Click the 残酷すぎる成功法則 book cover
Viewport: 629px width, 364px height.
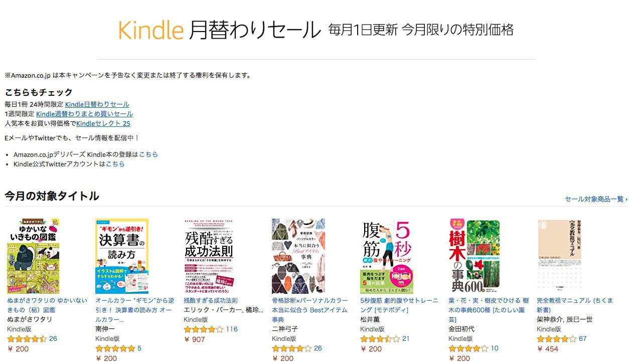(210, 256)
